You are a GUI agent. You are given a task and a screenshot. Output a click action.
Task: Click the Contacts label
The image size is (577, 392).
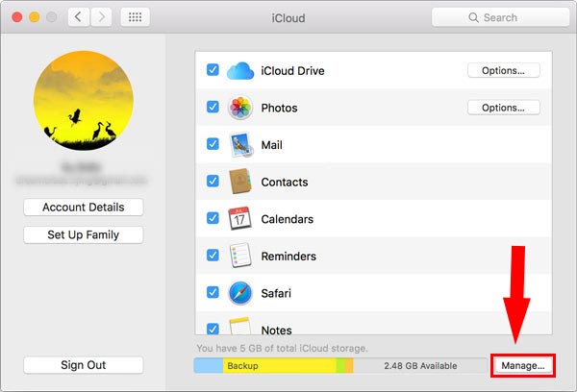point(285,182)
